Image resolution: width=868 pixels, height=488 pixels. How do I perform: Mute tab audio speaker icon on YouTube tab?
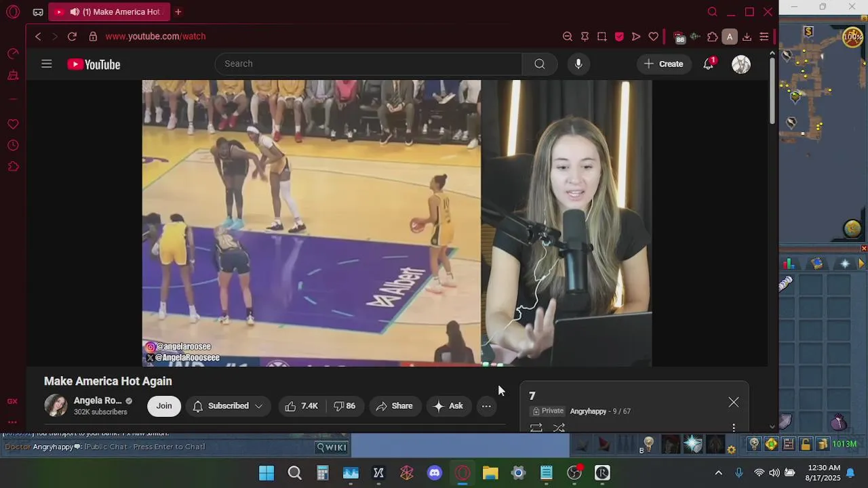pyautogui.click(x=75, y=12)
